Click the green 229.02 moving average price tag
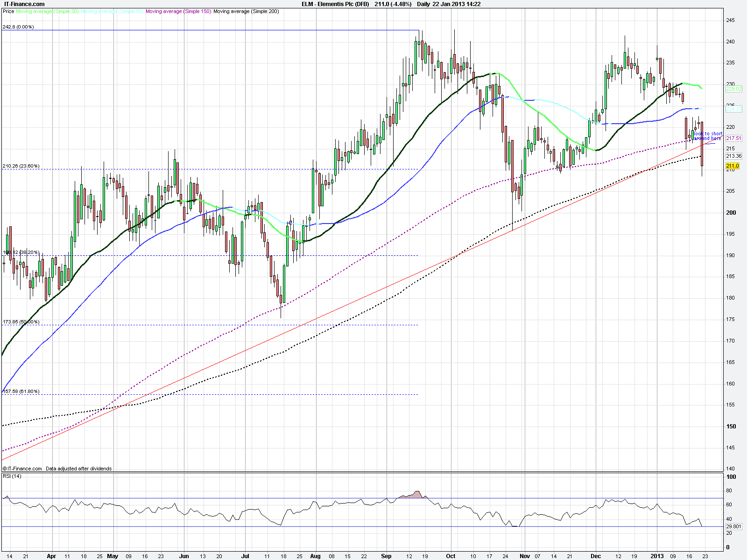Viewport: 747px width, 560px height. pos(733,89)
